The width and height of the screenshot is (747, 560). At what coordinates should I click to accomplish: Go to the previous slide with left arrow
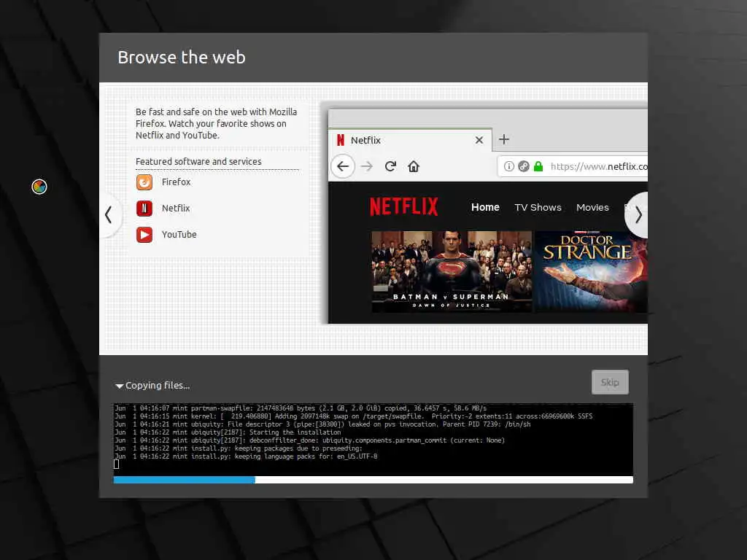109,215
